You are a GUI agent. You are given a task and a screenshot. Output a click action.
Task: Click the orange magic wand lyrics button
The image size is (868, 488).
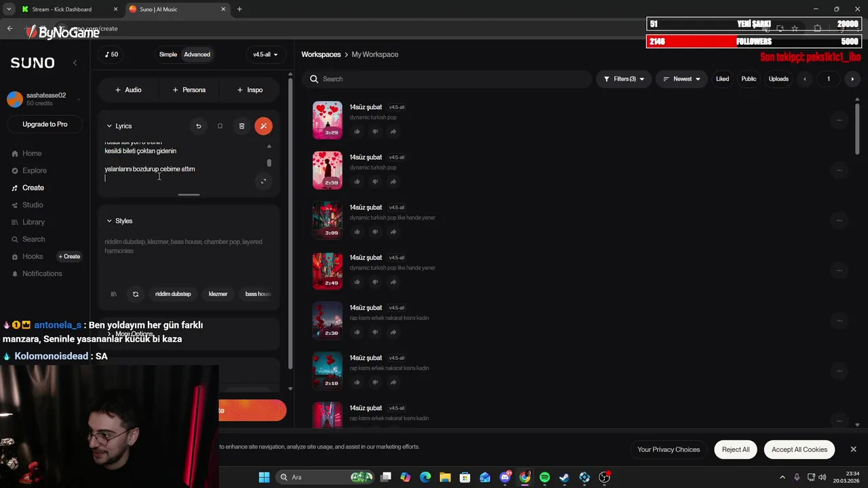click(x=263, y=126)
